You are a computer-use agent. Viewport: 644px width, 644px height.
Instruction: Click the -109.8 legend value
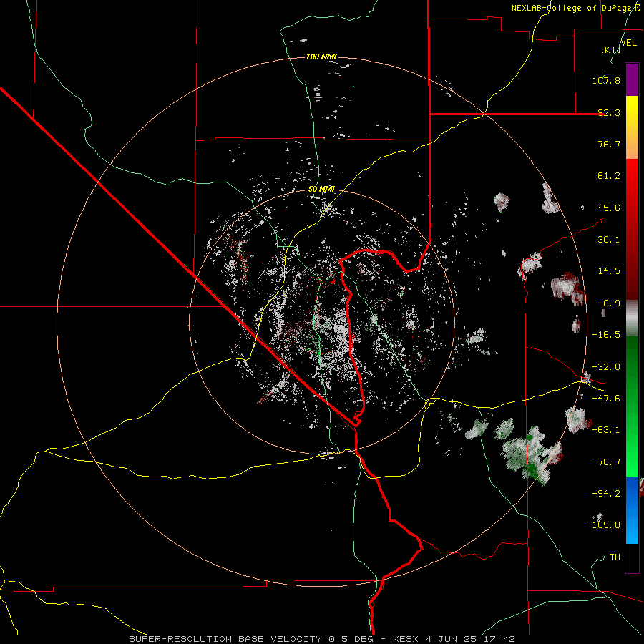pyautogui.click(x=603, y=525)
